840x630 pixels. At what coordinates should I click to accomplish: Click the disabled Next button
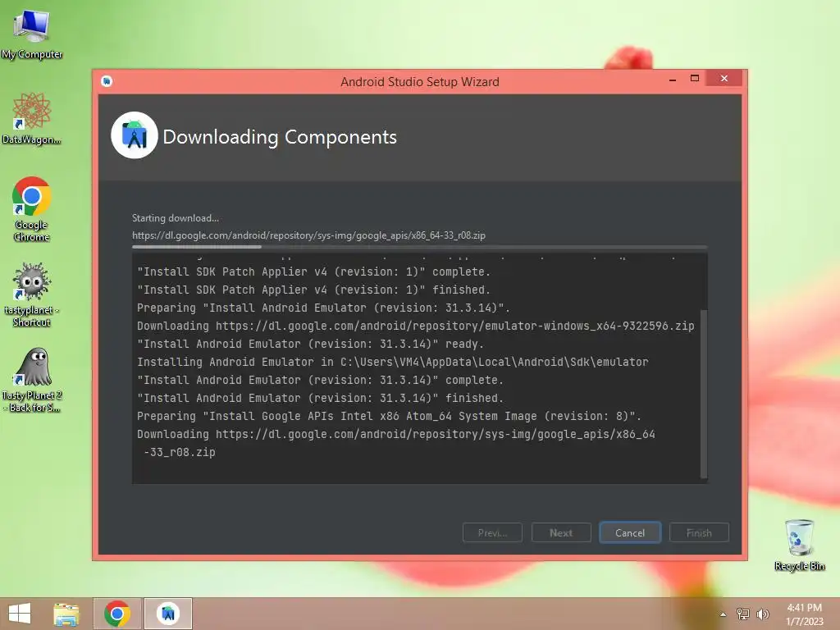click(561, 532)
